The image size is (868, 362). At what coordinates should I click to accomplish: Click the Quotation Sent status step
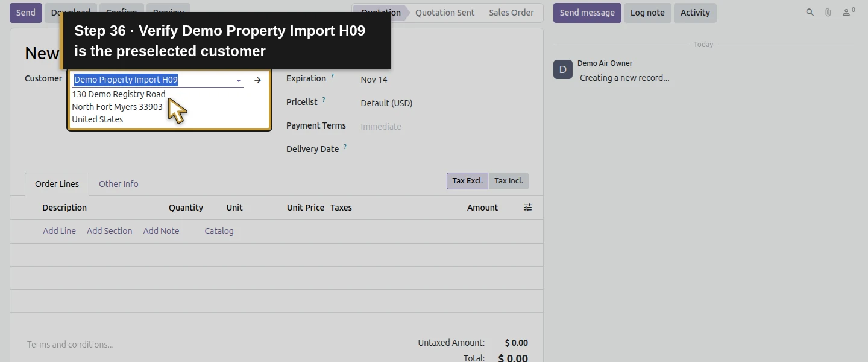point(445,13)
